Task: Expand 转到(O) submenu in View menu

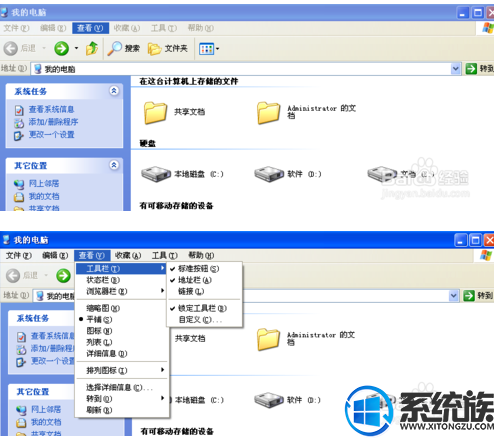Action: pos(121,399)
